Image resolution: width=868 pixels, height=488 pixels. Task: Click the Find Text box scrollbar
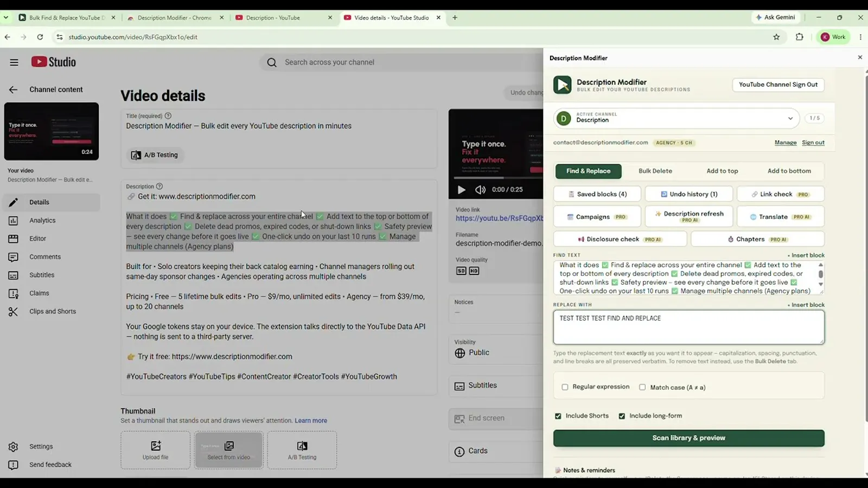[820, 274]
